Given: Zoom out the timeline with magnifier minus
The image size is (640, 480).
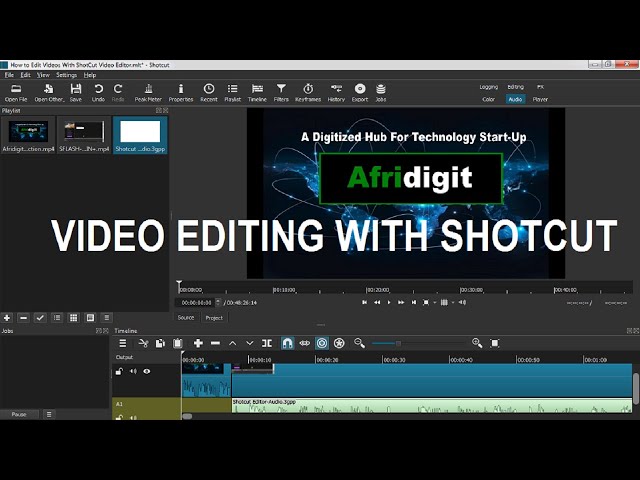Looking at the screenshot, I should click(x=359, y=343).
